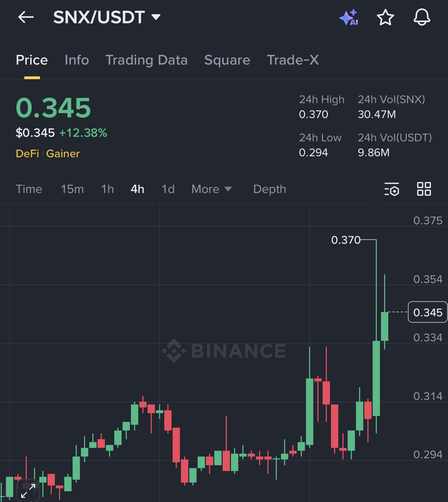Open the AI analysis sparkle icon
The width and height of the screenshot is (448, 502).
[349, 17]
